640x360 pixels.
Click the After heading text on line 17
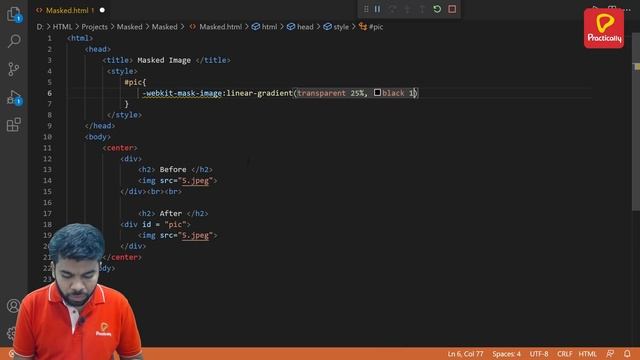point(171,213)
